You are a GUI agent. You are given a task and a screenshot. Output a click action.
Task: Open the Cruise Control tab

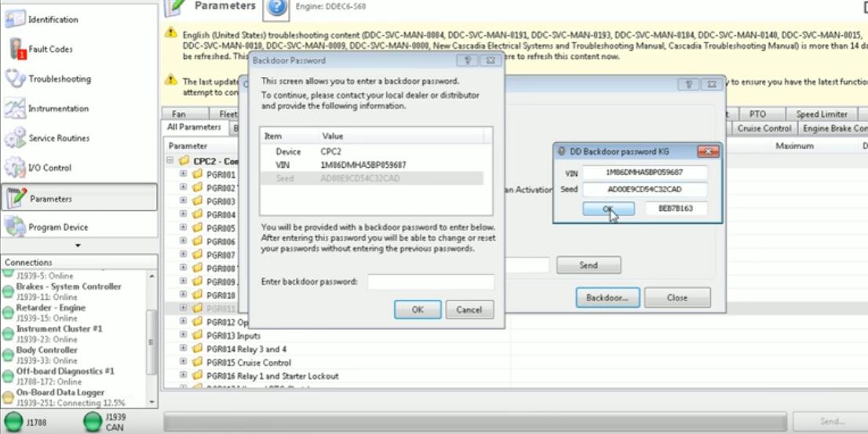[x=764, y=129]
